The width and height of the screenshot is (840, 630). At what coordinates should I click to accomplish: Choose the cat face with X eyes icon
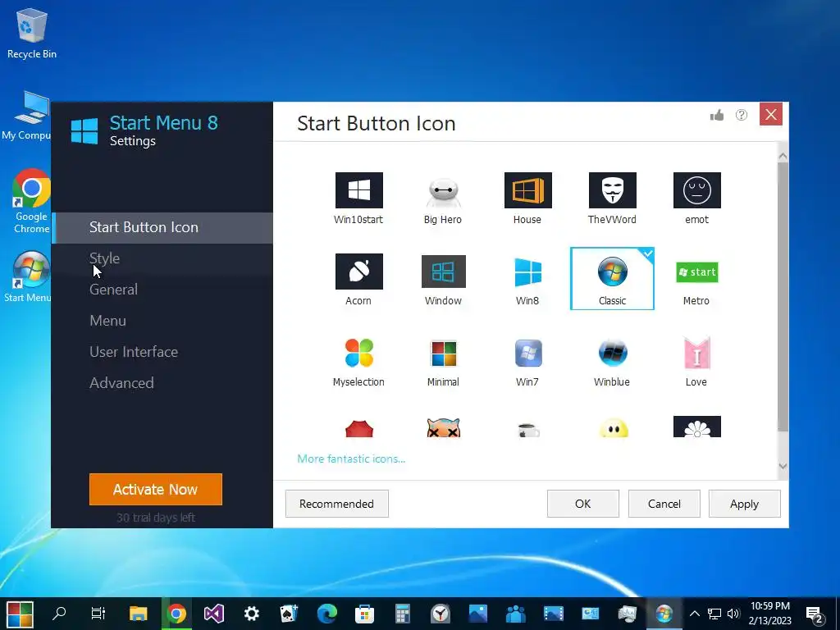pos(443,428)
